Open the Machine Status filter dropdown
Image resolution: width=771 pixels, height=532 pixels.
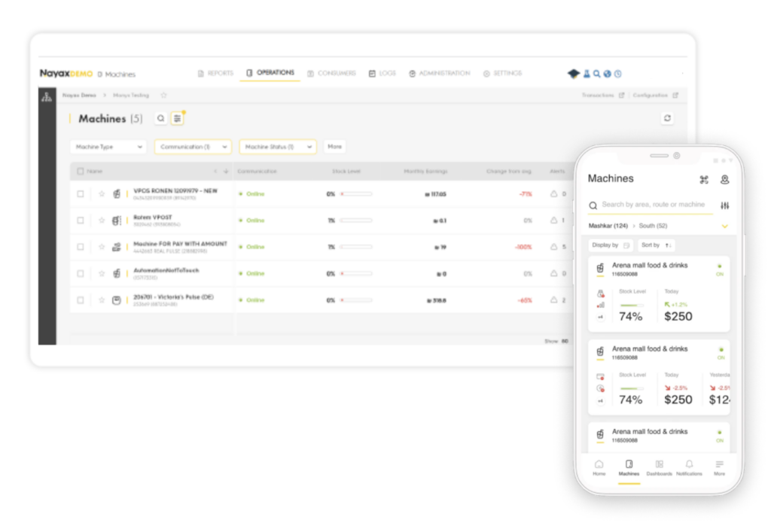pyautogui.click(x=277, y=147)
